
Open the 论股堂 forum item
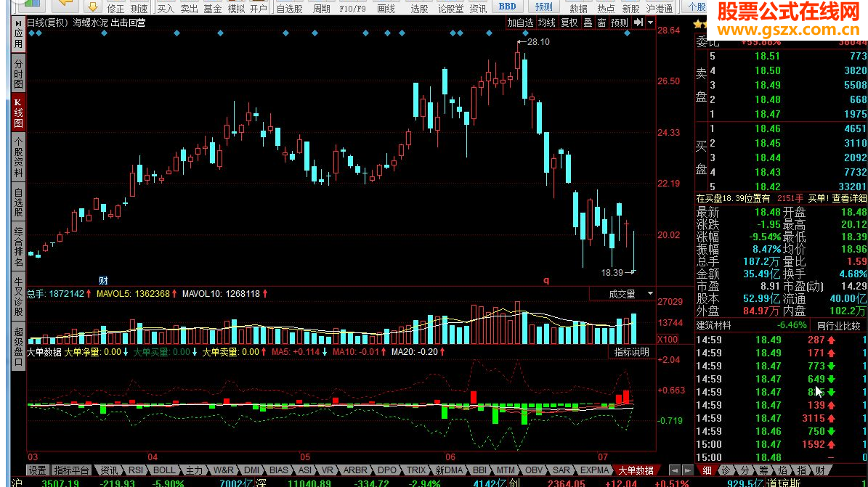(x=450, y=8)
